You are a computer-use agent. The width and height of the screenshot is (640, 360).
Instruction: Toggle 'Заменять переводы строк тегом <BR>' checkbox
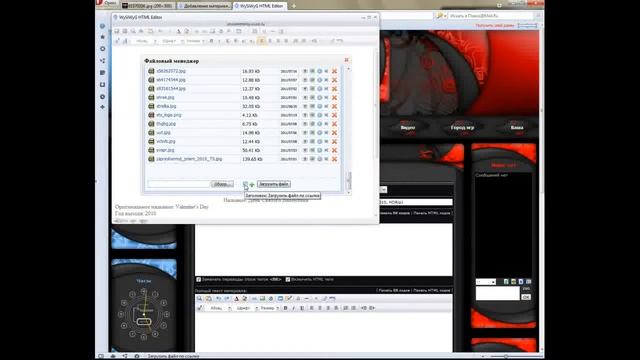[x=198, y=280]
